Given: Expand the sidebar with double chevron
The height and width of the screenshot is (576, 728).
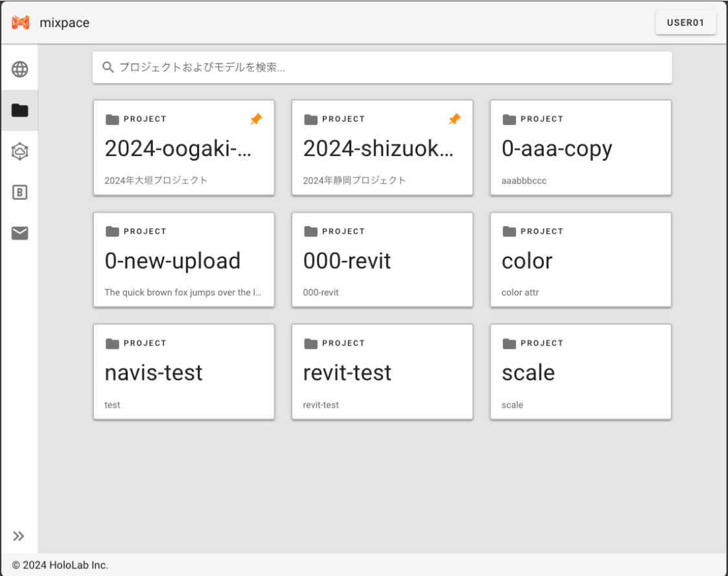Looking at the screenshot, I should pyautogui.click(x=19, y=536).
